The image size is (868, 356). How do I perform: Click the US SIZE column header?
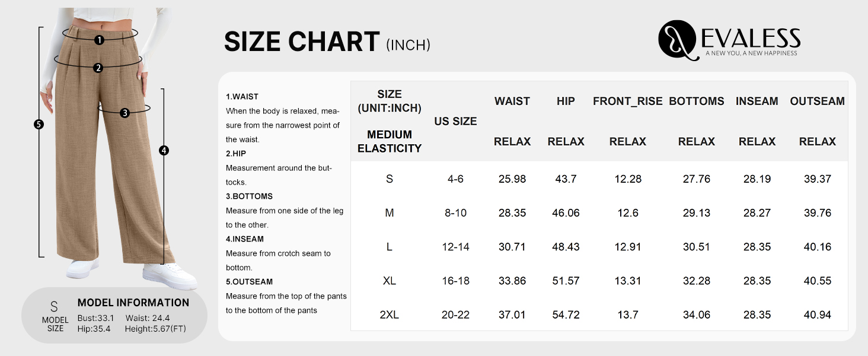pyautogui.click(x=455, y=121)
